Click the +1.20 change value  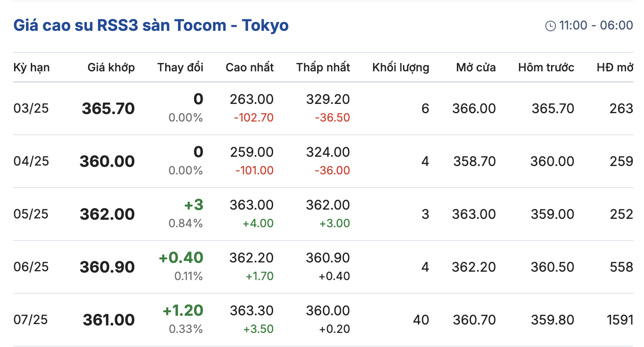183,310
